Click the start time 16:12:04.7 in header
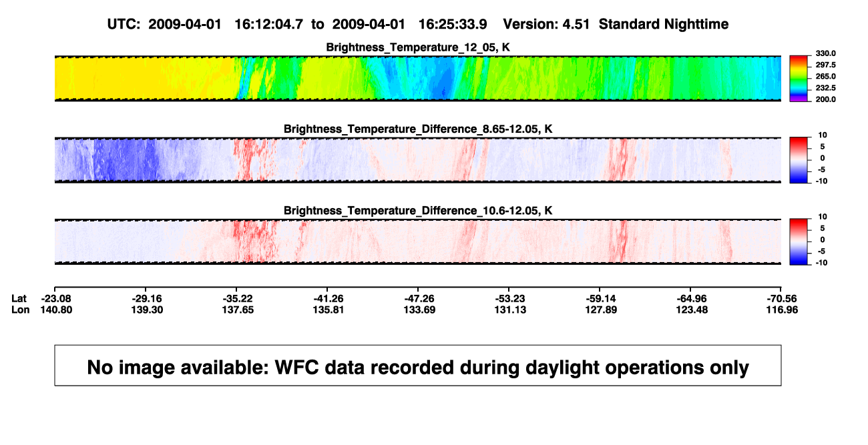868x445 pixels. [x=269, y=24]
